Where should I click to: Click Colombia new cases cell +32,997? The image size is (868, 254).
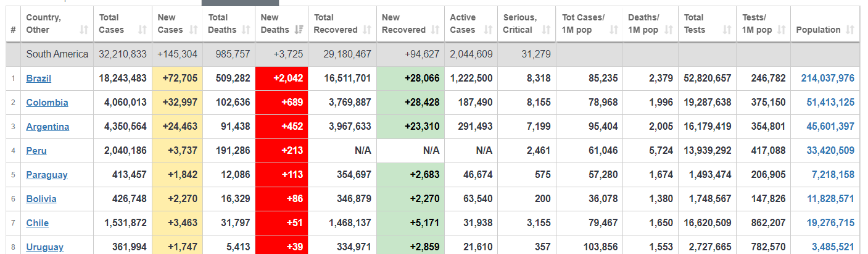tap(178, 103)
